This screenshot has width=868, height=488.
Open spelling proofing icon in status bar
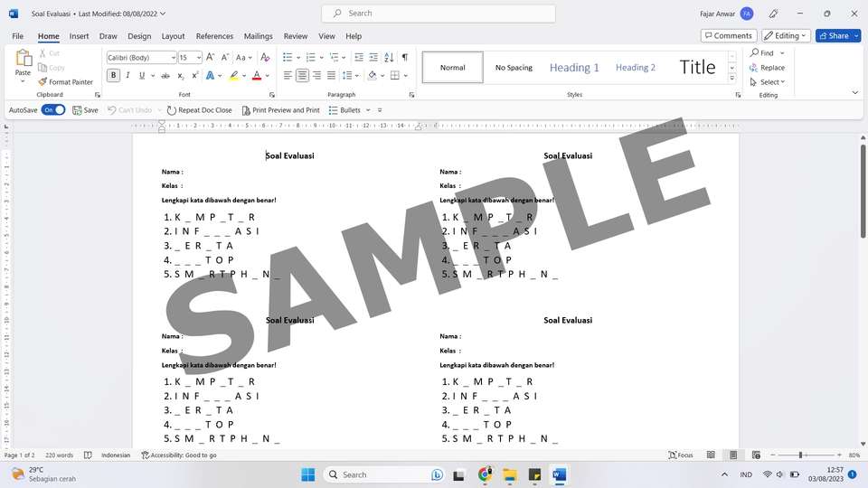(x=88, y=455)
